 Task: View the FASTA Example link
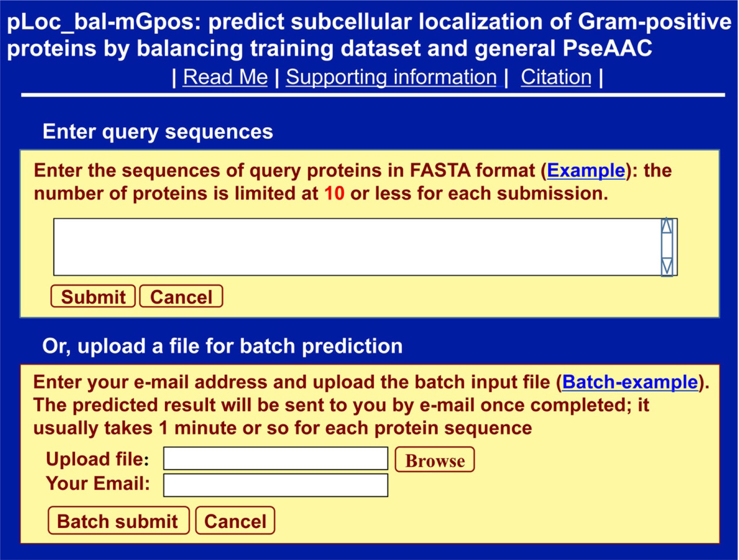coord(586,171)
